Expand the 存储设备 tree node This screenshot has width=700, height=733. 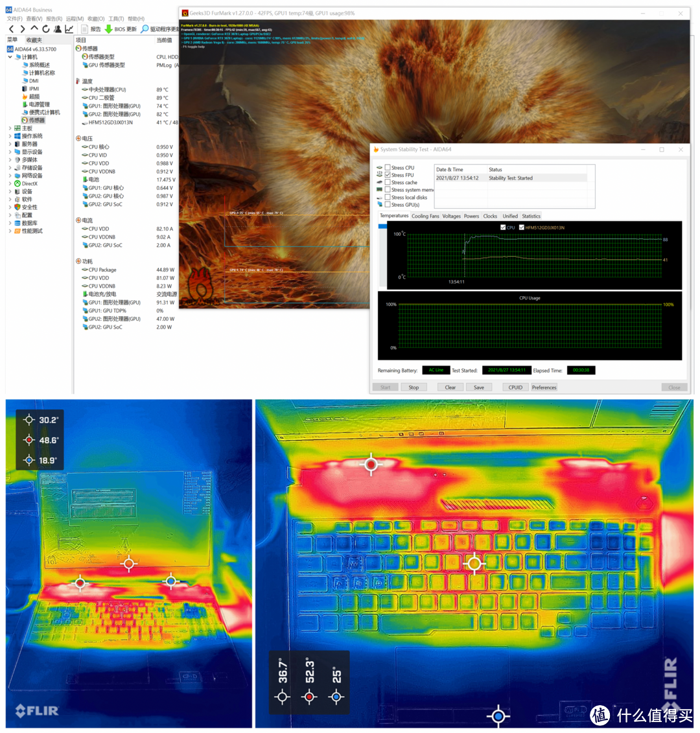tap(10, 168)
